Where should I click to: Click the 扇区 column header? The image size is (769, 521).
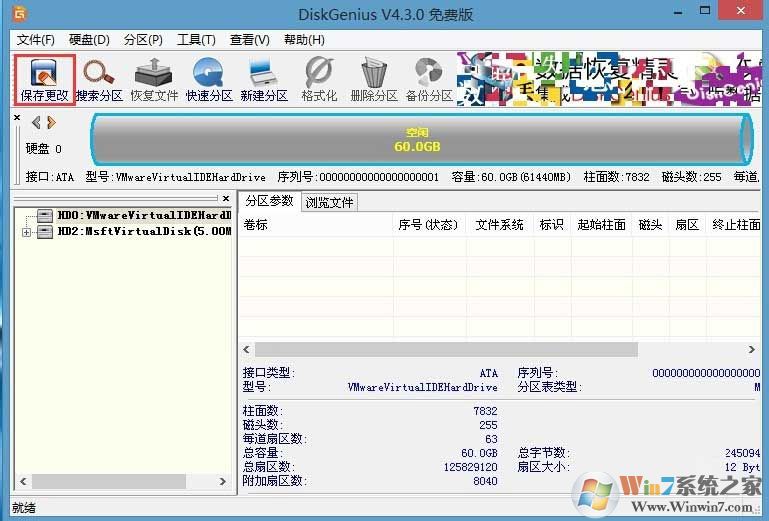[687, 225]
